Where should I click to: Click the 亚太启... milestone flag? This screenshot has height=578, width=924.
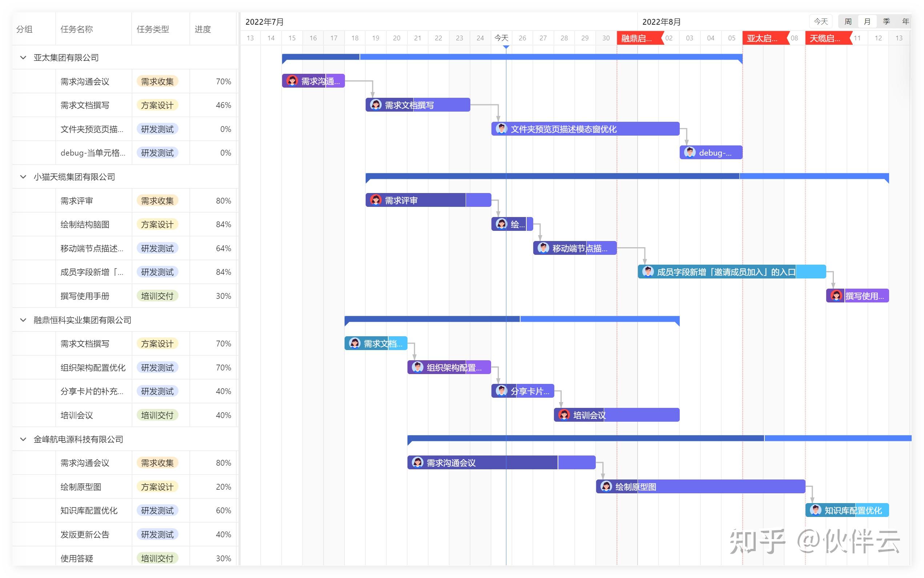[766, 38]
